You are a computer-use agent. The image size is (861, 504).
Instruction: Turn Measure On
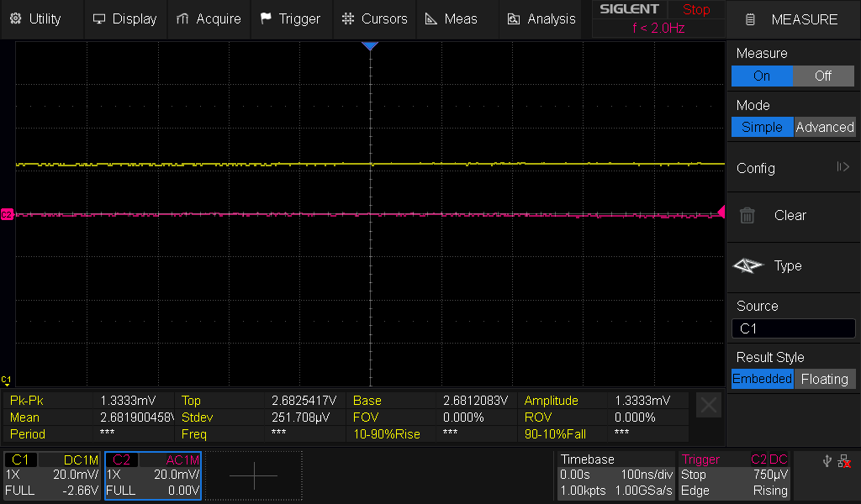tap(762, 76)
